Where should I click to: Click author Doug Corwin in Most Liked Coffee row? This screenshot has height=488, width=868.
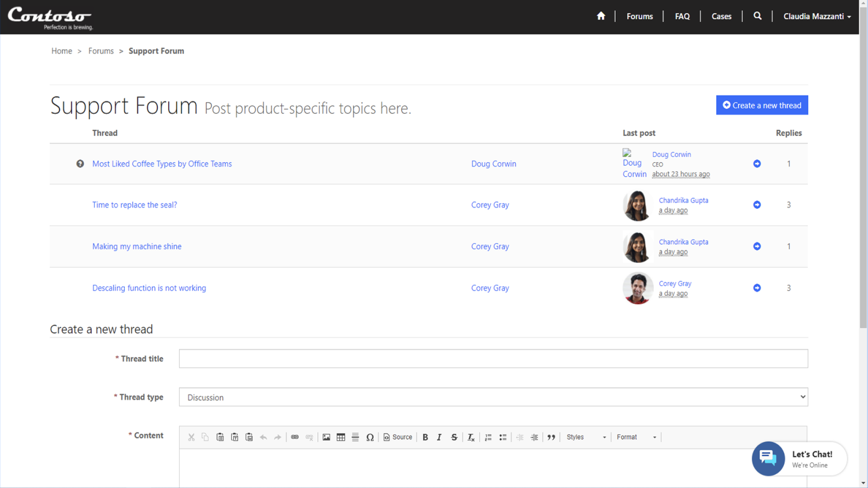[494, 164]
